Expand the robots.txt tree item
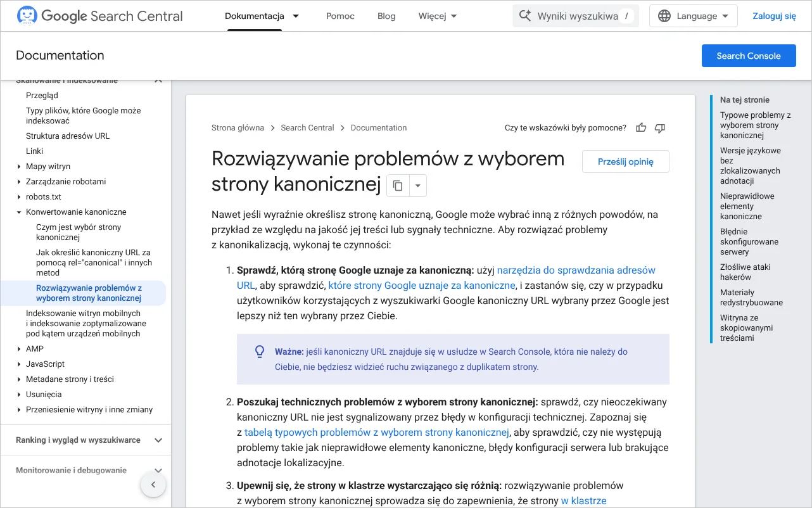Viewport: 812px width, 508px height. pos(19,197)
